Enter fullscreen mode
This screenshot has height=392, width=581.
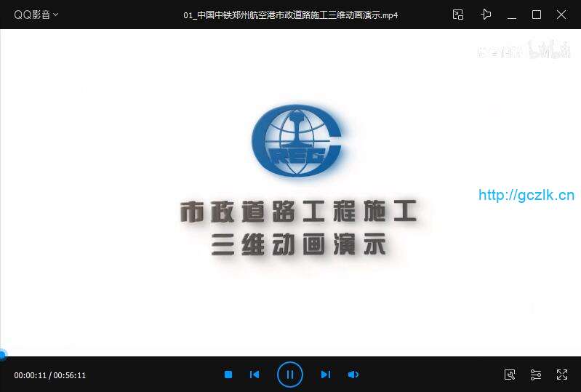561,375
